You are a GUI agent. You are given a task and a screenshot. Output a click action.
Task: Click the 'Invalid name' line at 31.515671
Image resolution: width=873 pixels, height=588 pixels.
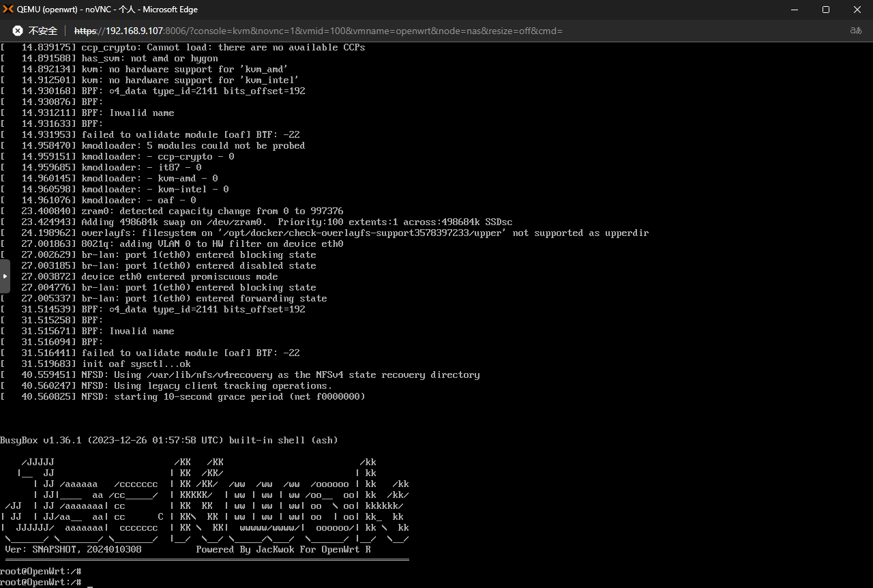87,332
